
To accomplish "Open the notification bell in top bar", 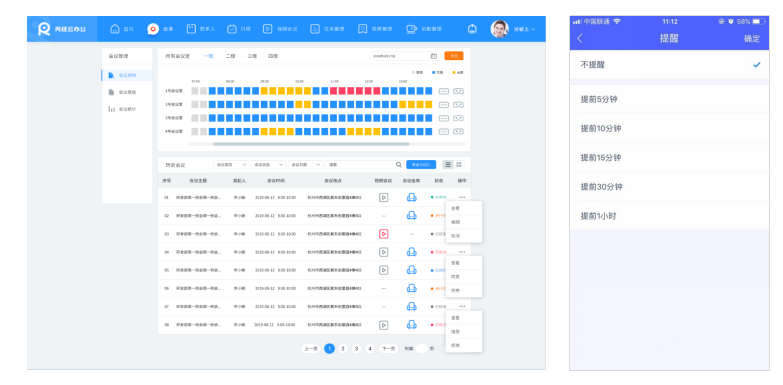I will (x=472, y=29).
